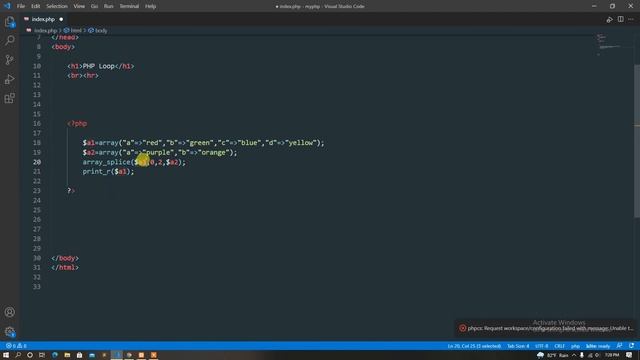Click "yellow" string on line 18
This screenshot has width=640, height=360.
click(301, 143)
